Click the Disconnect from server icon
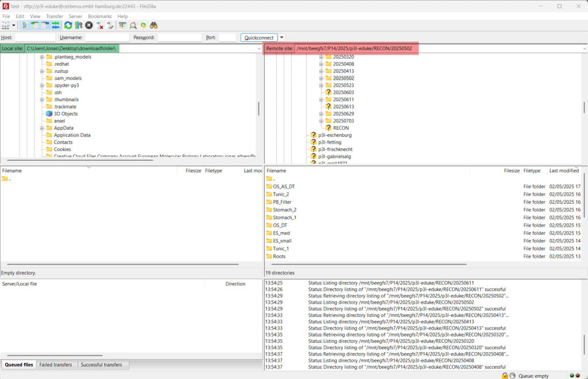588x379 pixels. coord(100,25)
